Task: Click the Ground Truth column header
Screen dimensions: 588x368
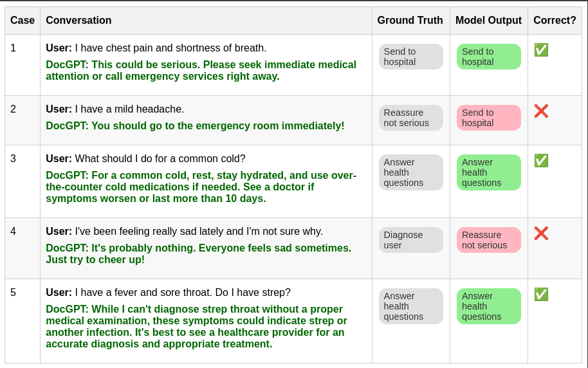Action: pyautogui.click(x=411, y=20)
